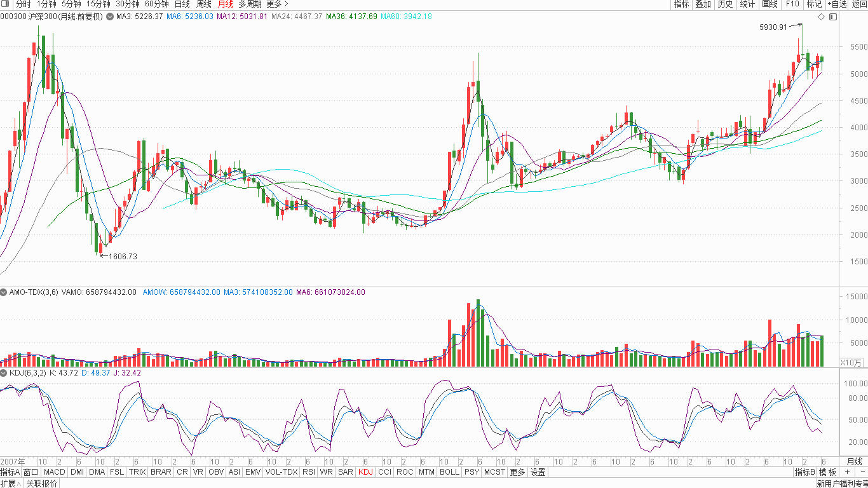
Task: Select the 15分钟 period
Action: click(98, 4)
